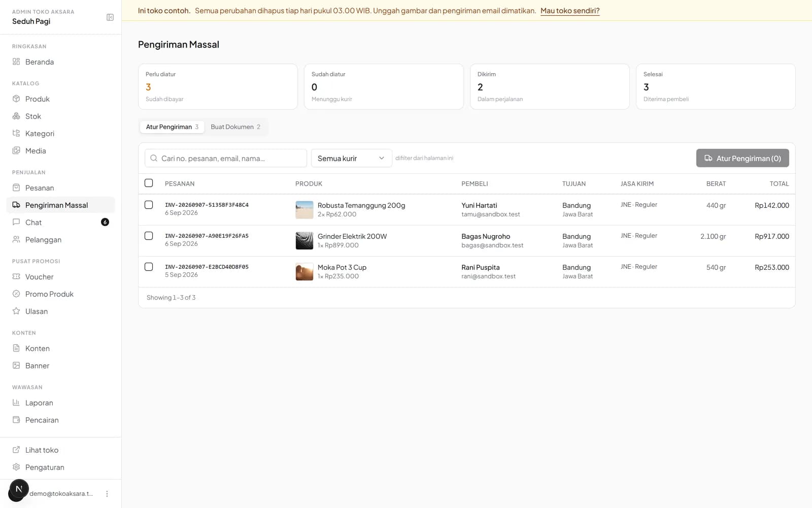This screenshot has height=508, width=812.
Task: Open Ulasan via the star icon
Action: pos(16,311)
